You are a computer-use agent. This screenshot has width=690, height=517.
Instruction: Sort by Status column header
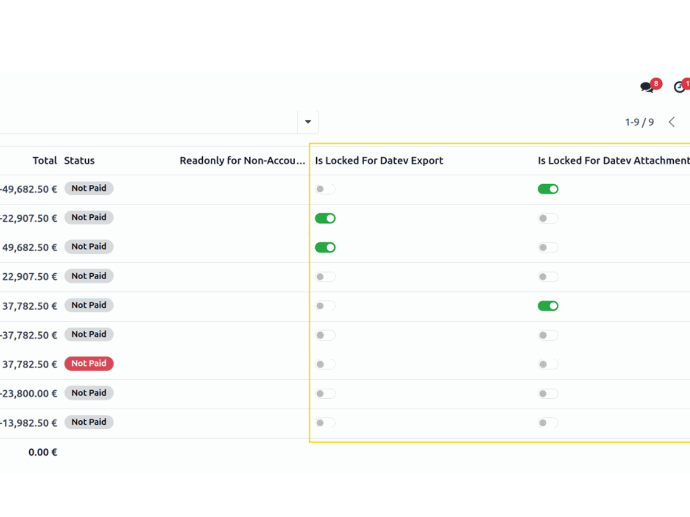79,161
